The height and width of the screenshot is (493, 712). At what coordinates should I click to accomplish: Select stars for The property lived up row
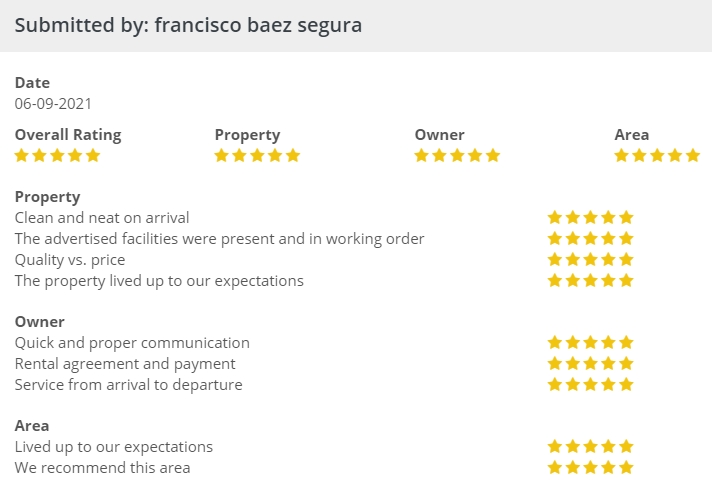590,280
